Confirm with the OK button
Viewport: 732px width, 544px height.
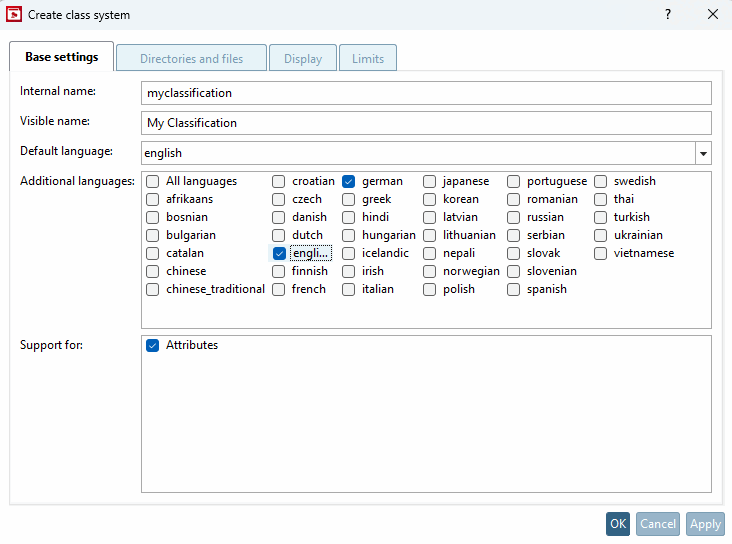[618, 524]
